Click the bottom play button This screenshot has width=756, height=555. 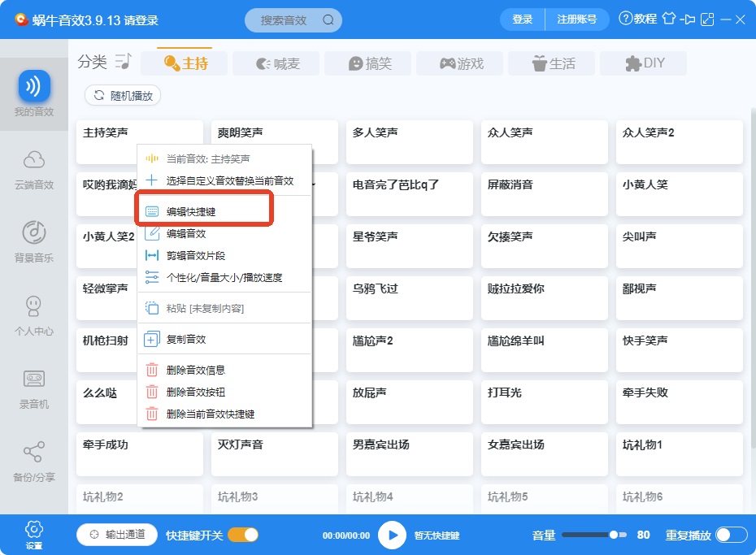point(392,535)
